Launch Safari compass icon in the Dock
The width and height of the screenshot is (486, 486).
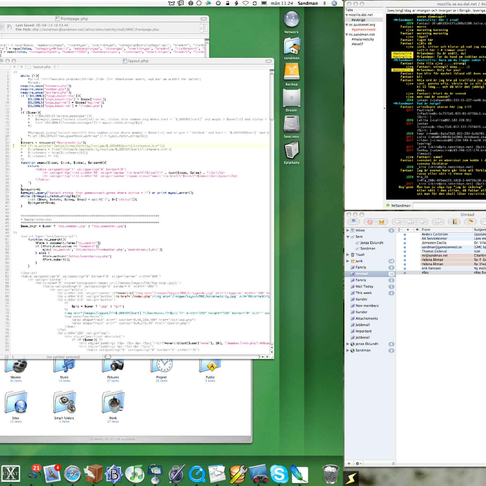coord(72,474)
